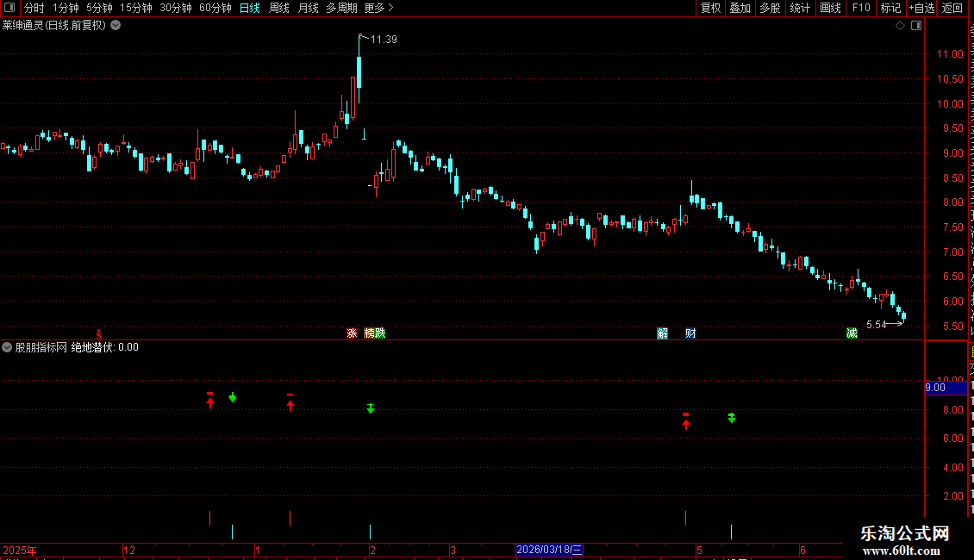Image resolution: width=974 pixels, height=560 pixels.
Task: Select the 日线 daily chart tab
Action: click(250, 8)
